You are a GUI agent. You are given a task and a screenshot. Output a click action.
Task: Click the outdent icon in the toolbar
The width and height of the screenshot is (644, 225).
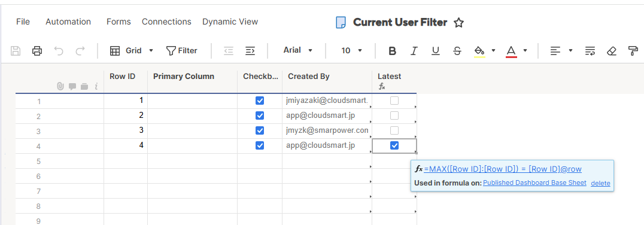(x=229, y=51)
